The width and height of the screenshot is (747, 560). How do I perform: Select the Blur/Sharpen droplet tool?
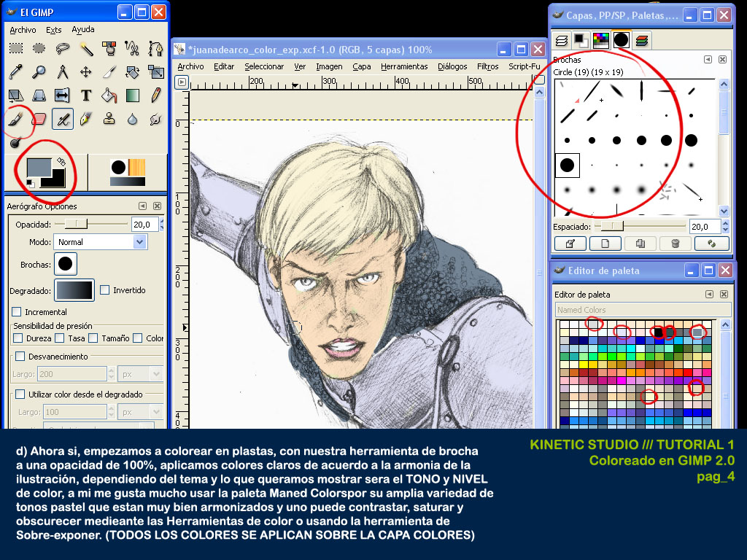(x=133, y=119)
